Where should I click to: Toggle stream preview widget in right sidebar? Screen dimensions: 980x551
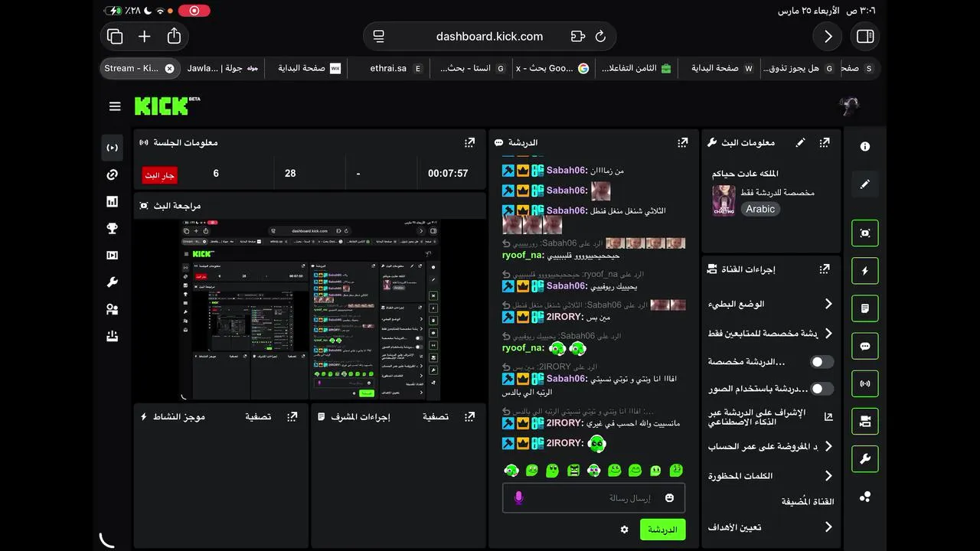tap(865, 233)
